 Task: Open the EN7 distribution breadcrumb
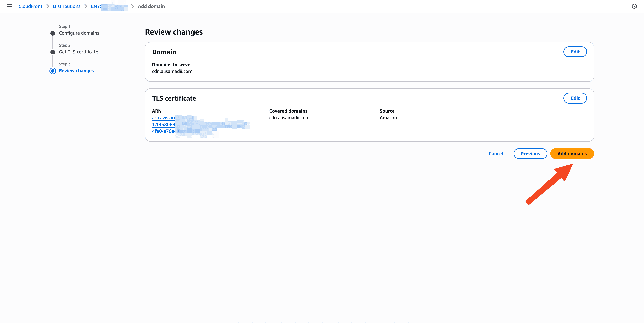[96, 6]
